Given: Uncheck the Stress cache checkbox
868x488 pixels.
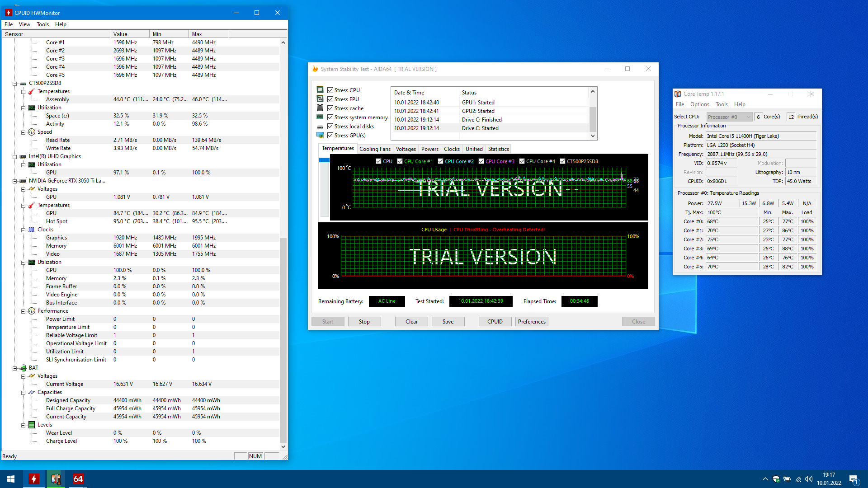Looking at the screenshot, I should tap(330, 108).
